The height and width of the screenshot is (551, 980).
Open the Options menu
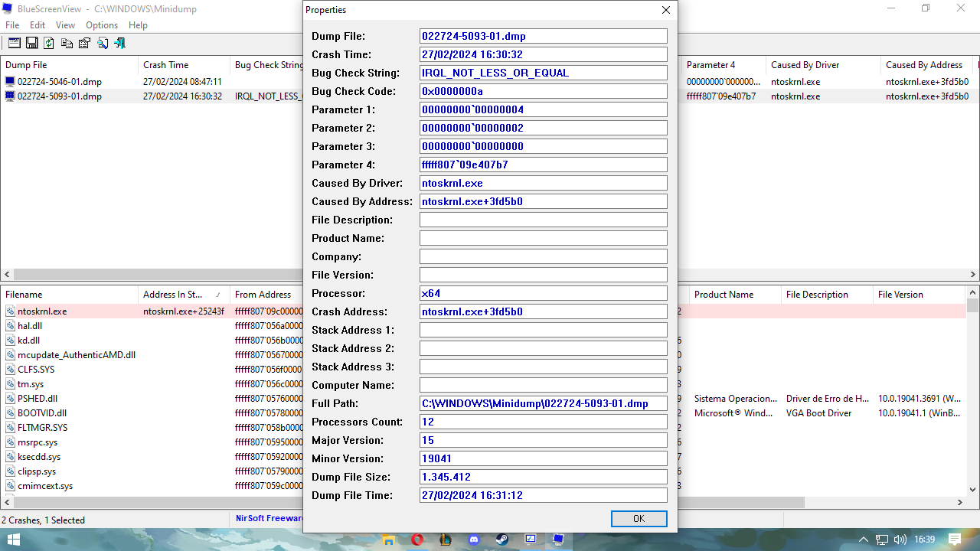pyautogui.click(x=102, y=25)
